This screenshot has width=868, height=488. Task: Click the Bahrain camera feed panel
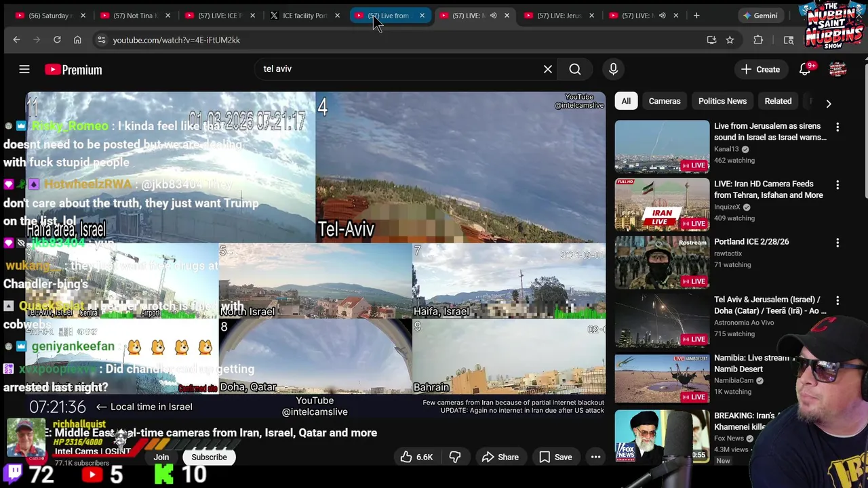click(x=509, y=357)
